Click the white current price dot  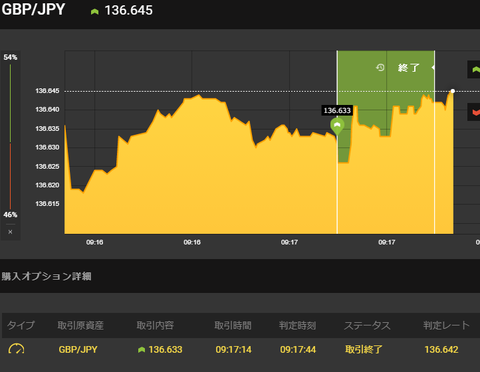[x=453, y=91]
